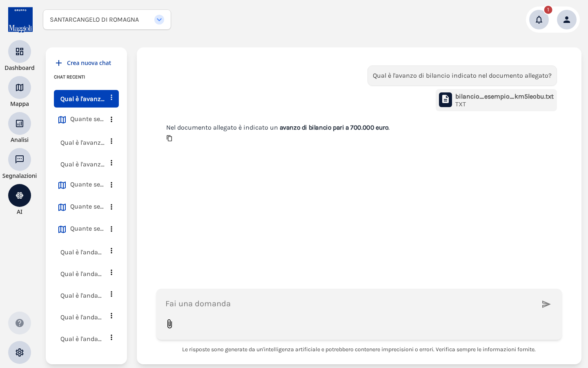Image resolution: width=588 pixels, height=368 pixels.
Task: Open notifications bell with badge
Action: click(x=539, y=20)
